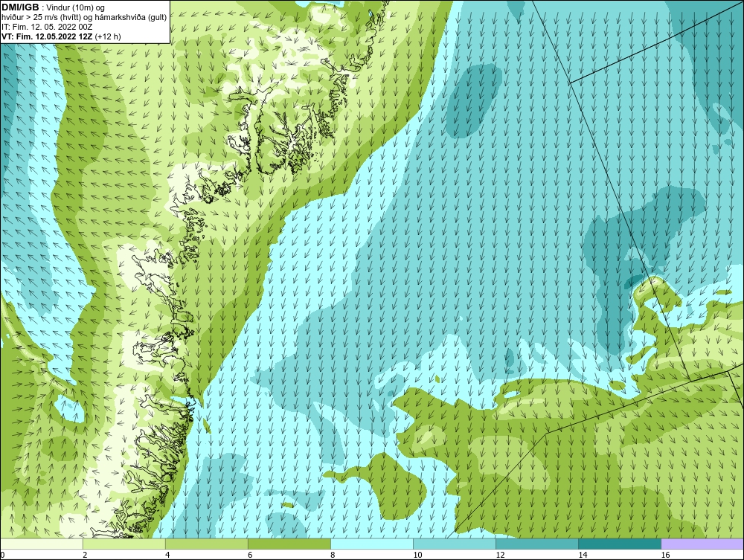Viewport: 744px width, 560px height.
Task: Click the DMI/IGB title text
Action: pyautogui.click(x=20, y=7)
